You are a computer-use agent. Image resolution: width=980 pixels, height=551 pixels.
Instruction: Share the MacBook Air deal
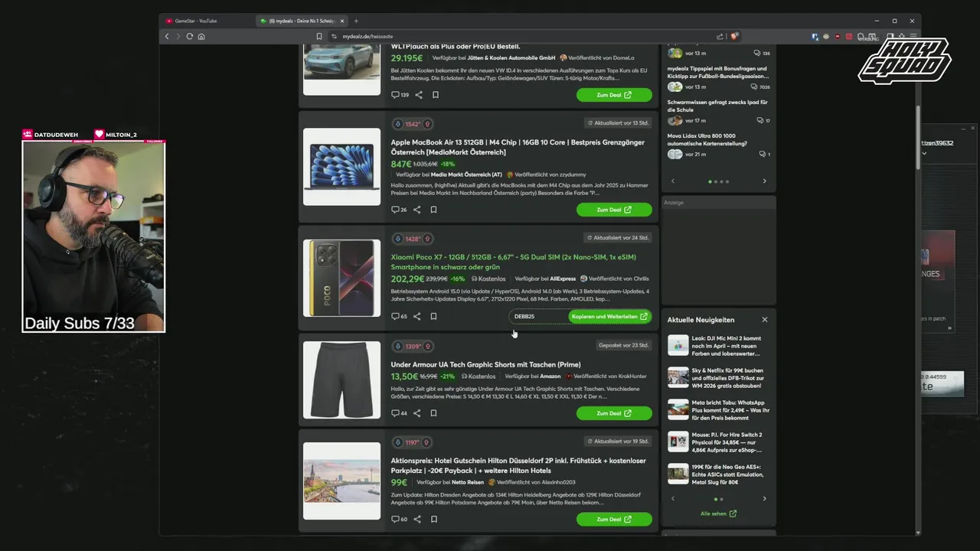coord(417,210)
